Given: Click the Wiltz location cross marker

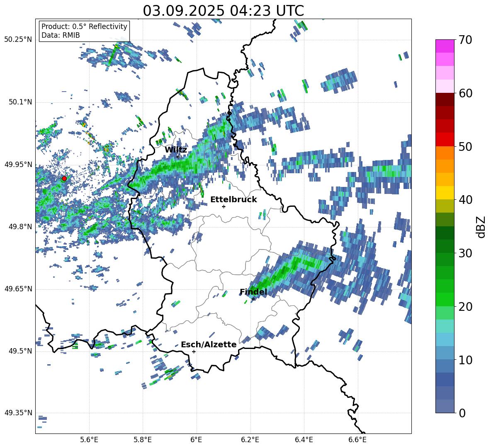Looking at the screenshot, I should coord(178,156).
